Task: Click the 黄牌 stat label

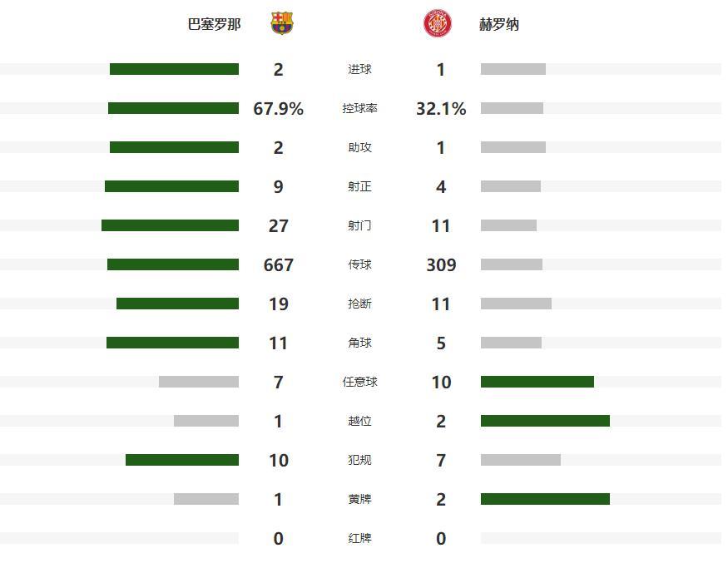Action: 359,499
